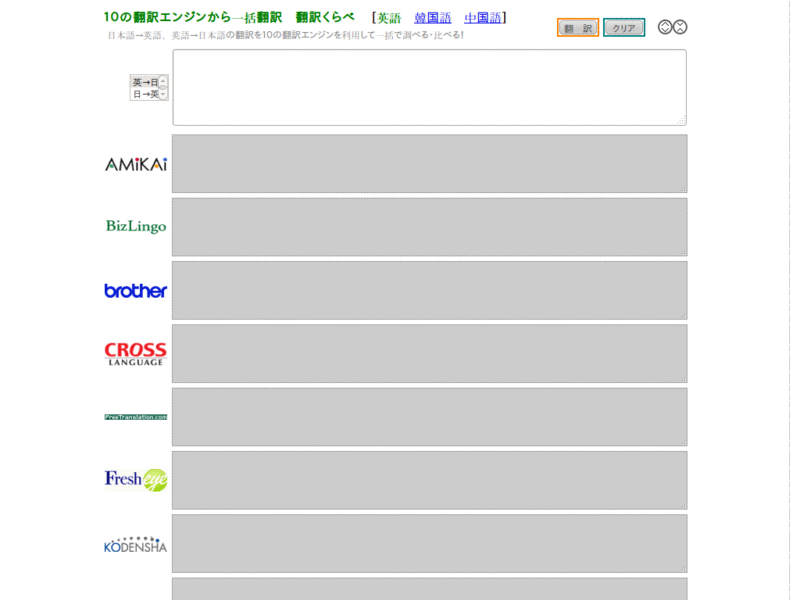Click the brother result text area
800x600 pixels.
coord(430,290)
